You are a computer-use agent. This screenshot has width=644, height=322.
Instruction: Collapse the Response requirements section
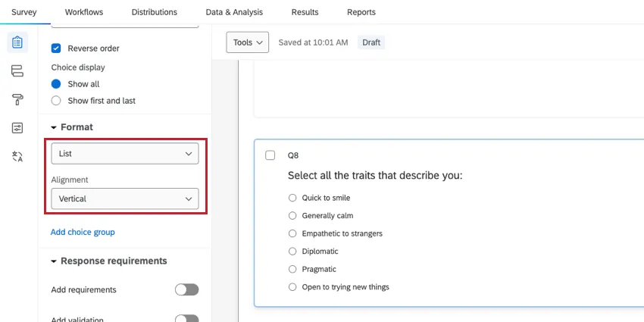coord(55,261)
